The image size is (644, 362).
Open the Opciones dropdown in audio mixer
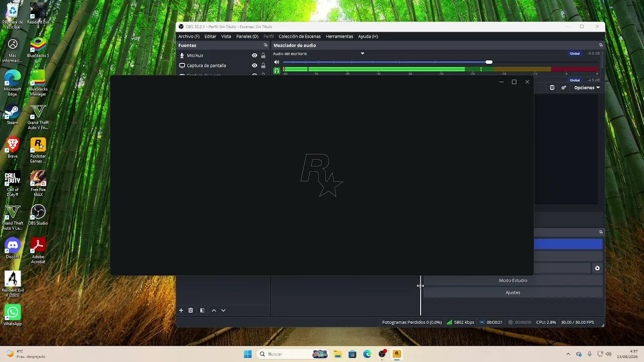[587, 87]
